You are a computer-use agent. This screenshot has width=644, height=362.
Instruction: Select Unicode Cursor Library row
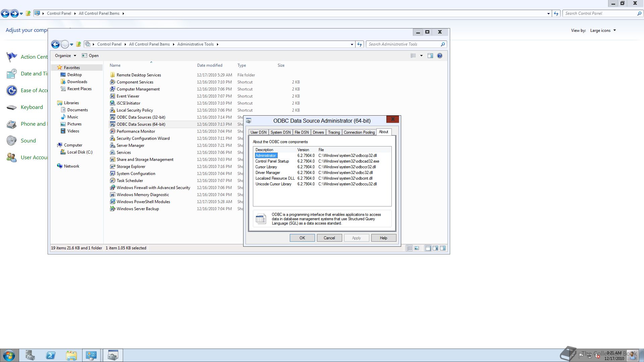pos(322,184)
